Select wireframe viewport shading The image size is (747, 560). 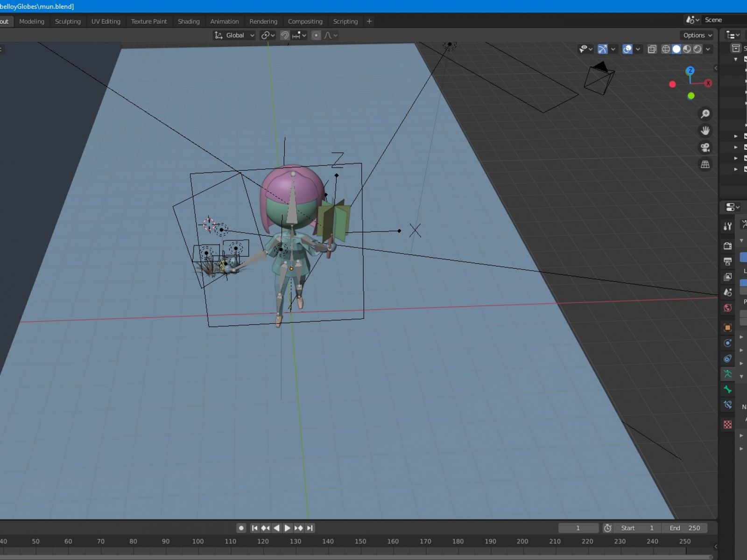[x=666, y=49]
